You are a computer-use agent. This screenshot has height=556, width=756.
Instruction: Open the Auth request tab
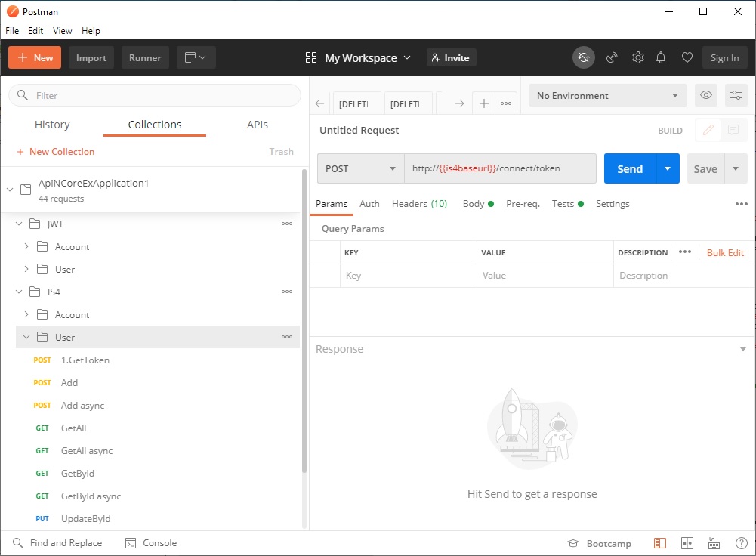pos(369,204)
